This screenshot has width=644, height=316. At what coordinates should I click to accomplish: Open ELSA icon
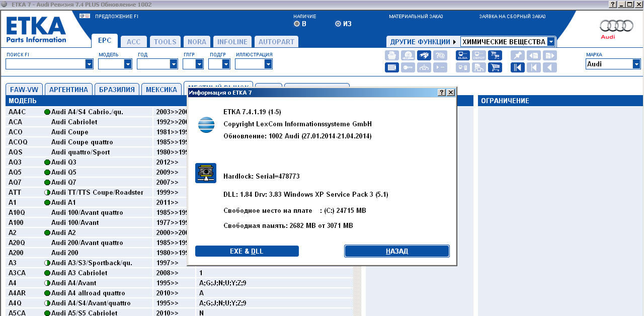coord(463,55)
